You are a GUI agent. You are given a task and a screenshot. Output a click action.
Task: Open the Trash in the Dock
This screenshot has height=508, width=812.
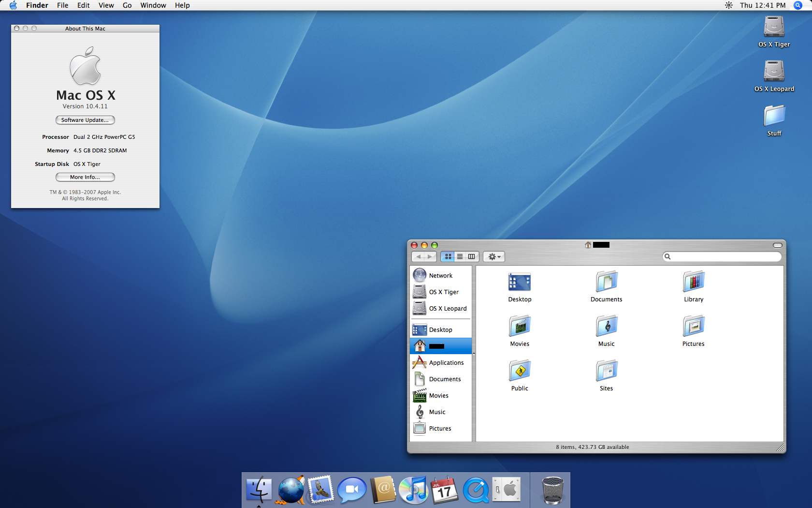pyautogui.click(x=552, y=490)
